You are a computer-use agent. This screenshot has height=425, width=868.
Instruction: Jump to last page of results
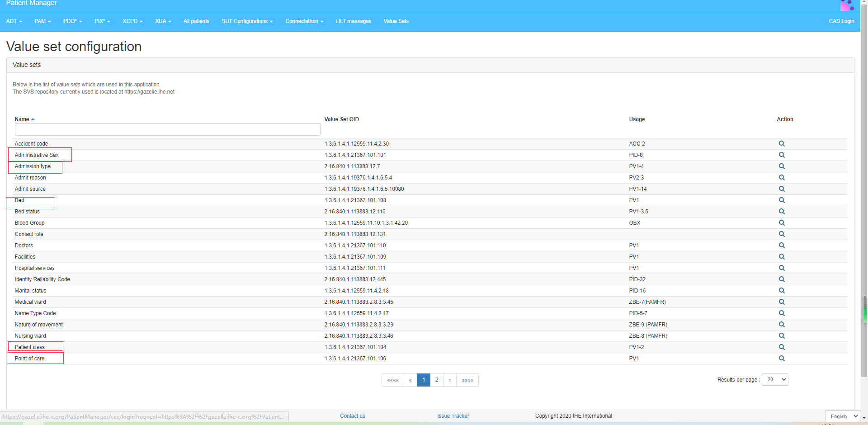pyautogui.click(x=467, y=380)
